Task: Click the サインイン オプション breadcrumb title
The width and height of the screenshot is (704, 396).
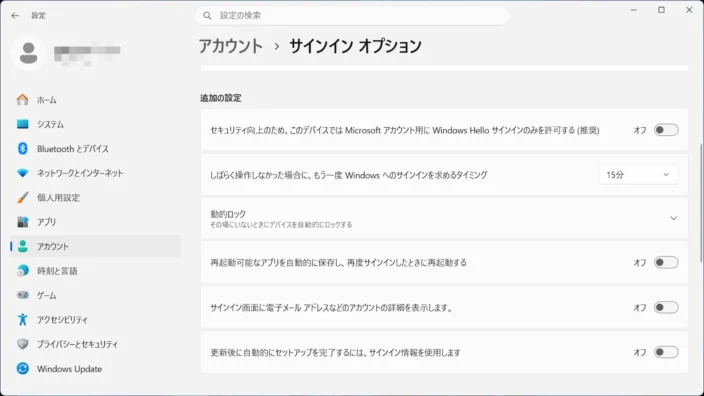Action: click(x=355, y=46)
